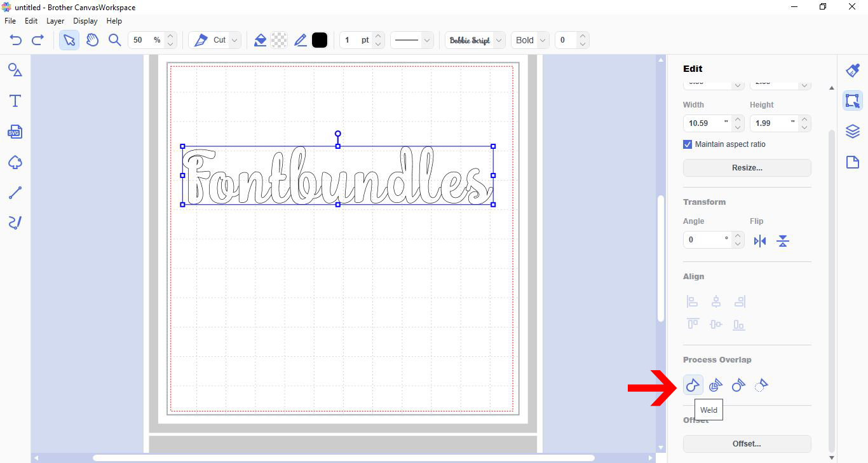This screenshot has width=868, height=463.
Task: Click the zoom percentage field
Action: (x=147, y=40)
